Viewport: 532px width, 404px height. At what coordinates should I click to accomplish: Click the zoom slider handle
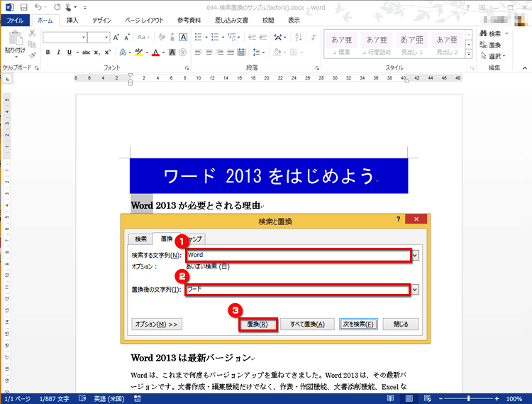[469, 398]
